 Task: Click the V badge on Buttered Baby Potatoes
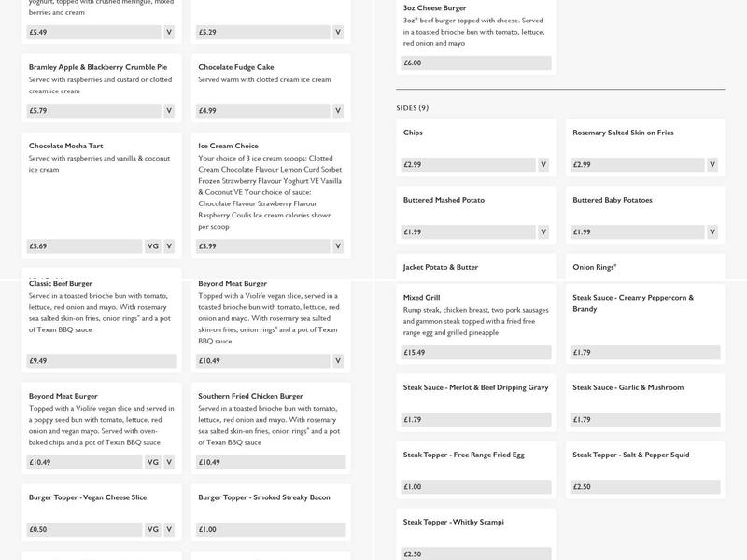pyautogui.click(x=712, y=232)
